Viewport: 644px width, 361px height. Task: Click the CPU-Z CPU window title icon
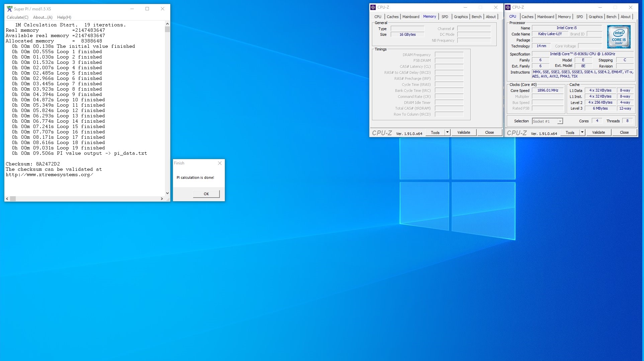(508, 7)
